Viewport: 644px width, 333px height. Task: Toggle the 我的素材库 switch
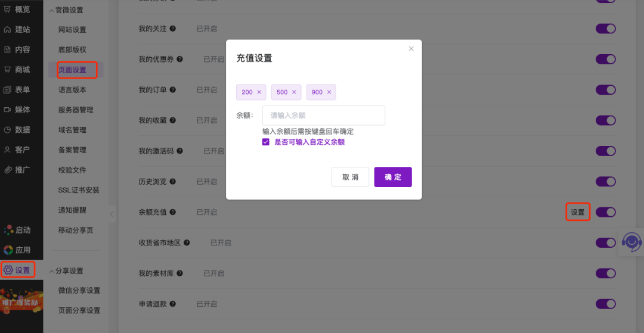[x=606, y=273]
